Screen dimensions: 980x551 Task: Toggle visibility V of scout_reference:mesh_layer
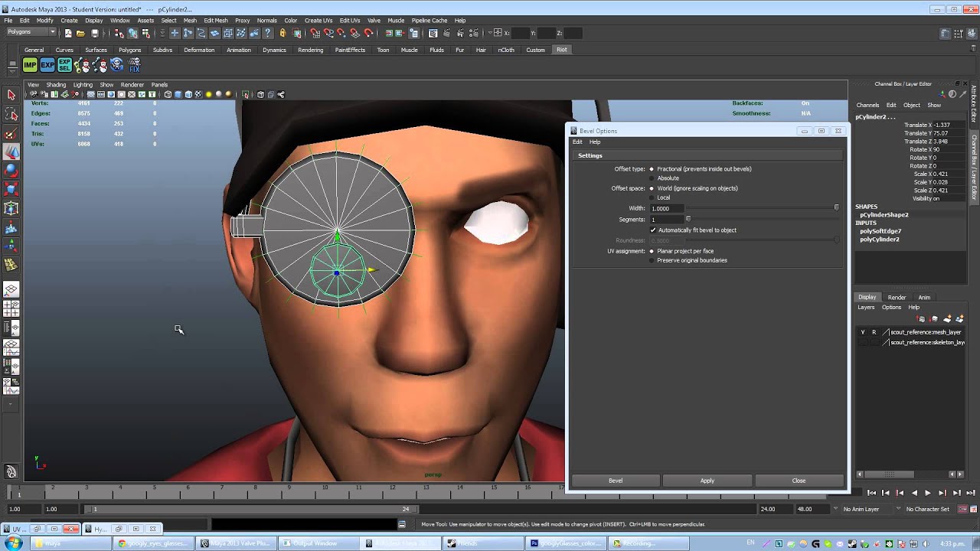tap(863, 332)
